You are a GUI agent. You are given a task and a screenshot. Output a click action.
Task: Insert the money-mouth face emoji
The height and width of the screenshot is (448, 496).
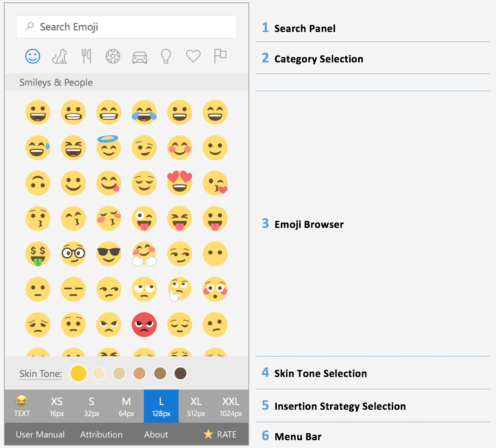click(x=38, y=254)
